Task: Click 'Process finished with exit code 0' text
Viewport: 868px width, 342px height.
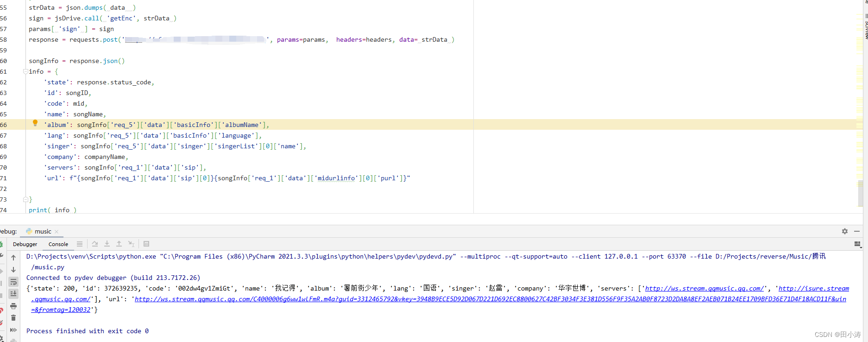Action: click(88, 331)
